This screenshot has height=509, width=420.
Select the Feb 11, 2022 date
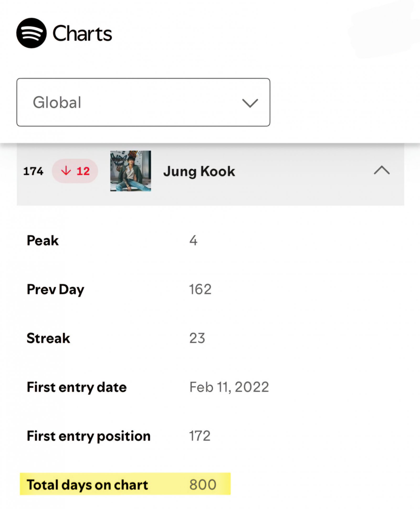click(x=229, y=387)
